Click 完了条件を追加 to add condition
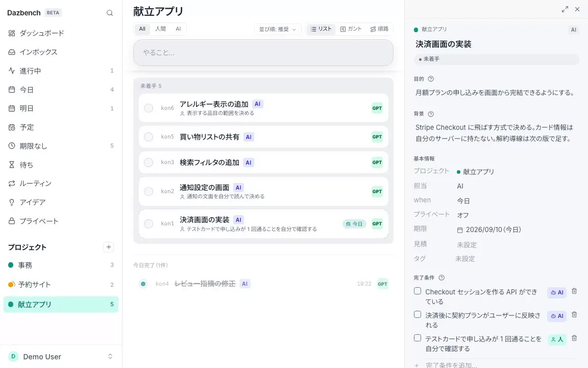This screenshot has height=368, width=588. (x=451, y=365)
